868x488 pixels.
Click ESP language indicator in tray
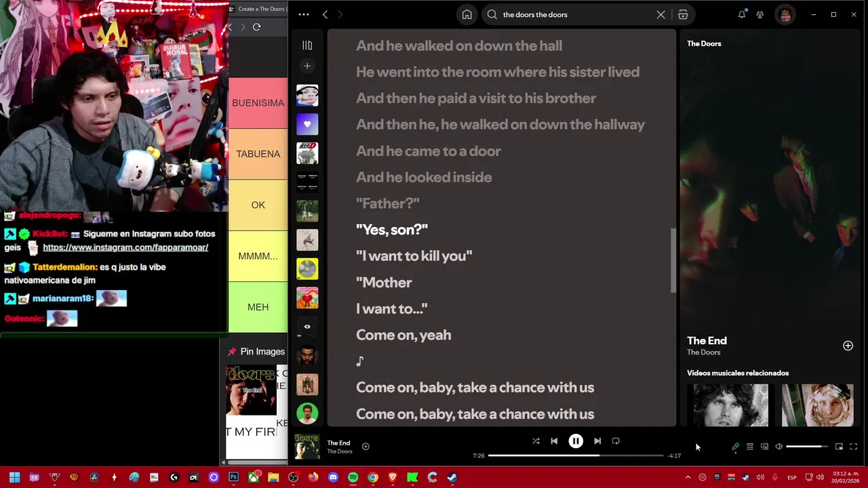click(791, 478)
